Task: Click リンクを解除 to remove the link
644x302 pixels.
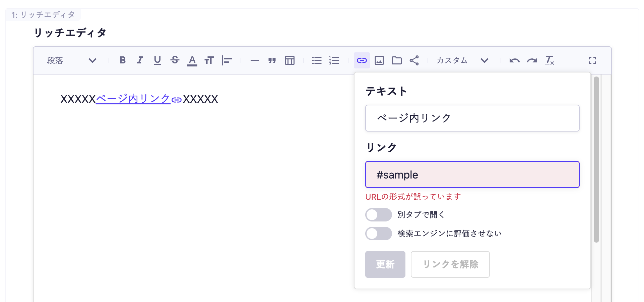Action: tap(450, 264)
